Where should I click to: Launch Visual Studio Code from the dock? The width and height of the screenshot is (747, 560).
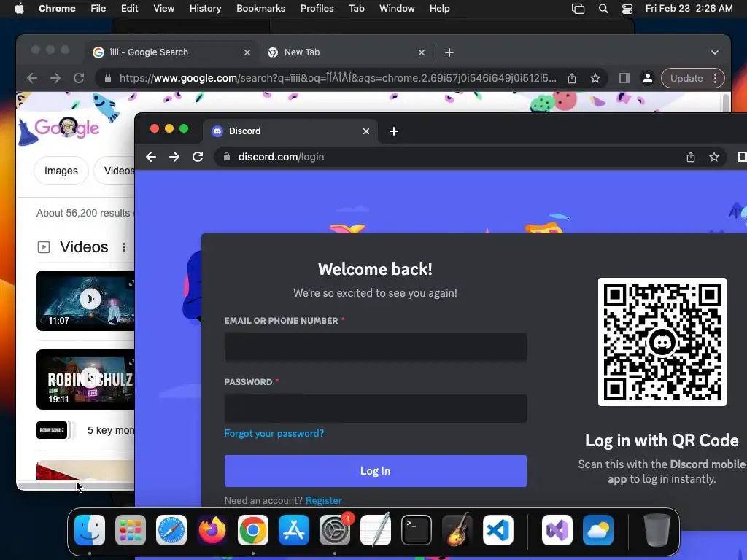(498, 530)
